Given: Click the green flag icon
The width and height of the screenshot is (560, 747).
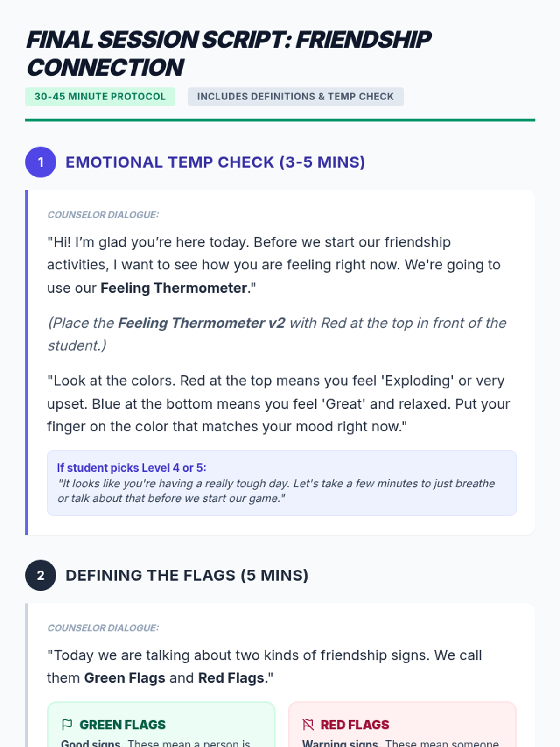Looking at the screenshot, I should click(x=67, y=725).
